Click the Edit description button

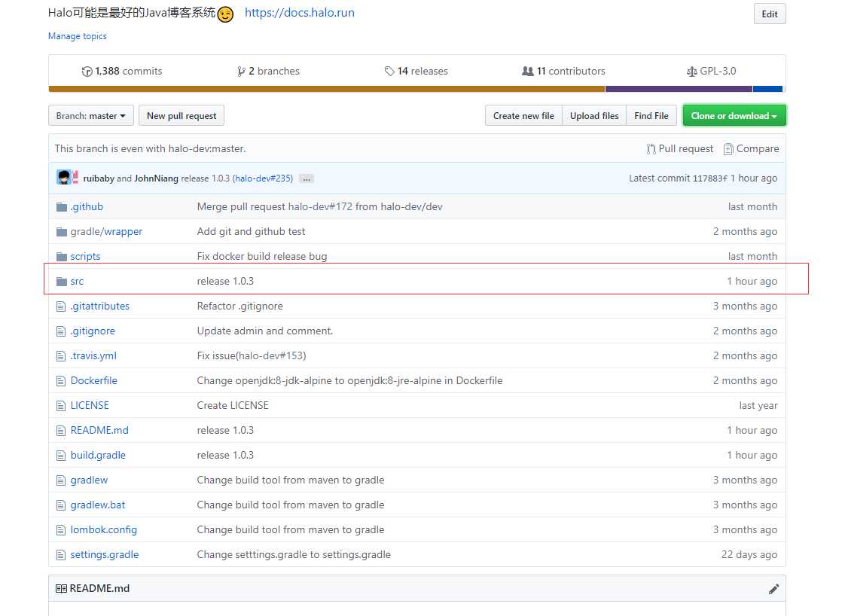tap(770, 14)
